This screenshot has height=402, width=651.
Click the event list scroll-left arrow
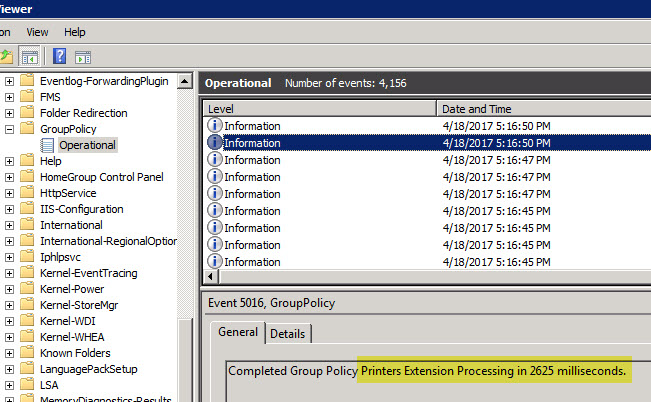point(210,276)
